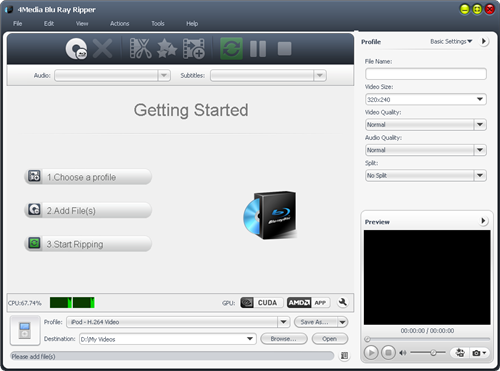Click the Stop toolbar icon

coord(284,49)
